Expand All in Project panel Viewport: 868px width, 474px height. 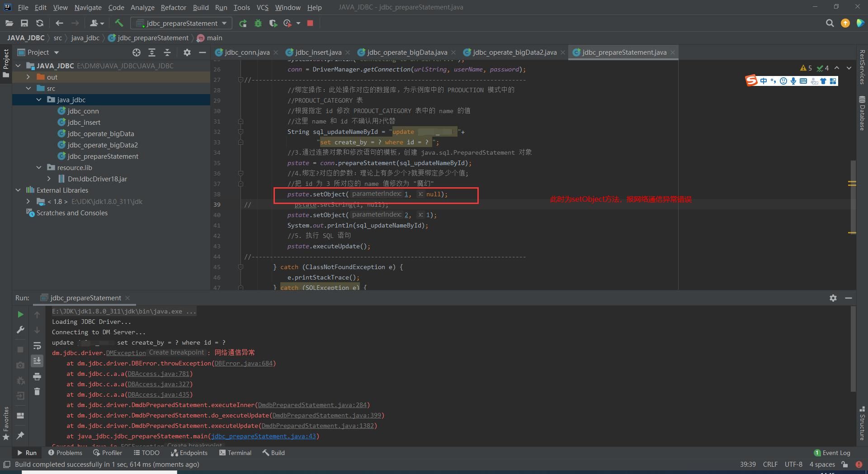(x=152, y=52)
